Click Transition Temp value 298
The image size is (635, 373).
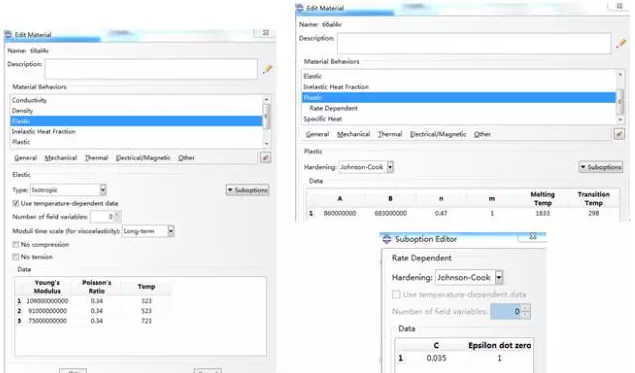594,213
